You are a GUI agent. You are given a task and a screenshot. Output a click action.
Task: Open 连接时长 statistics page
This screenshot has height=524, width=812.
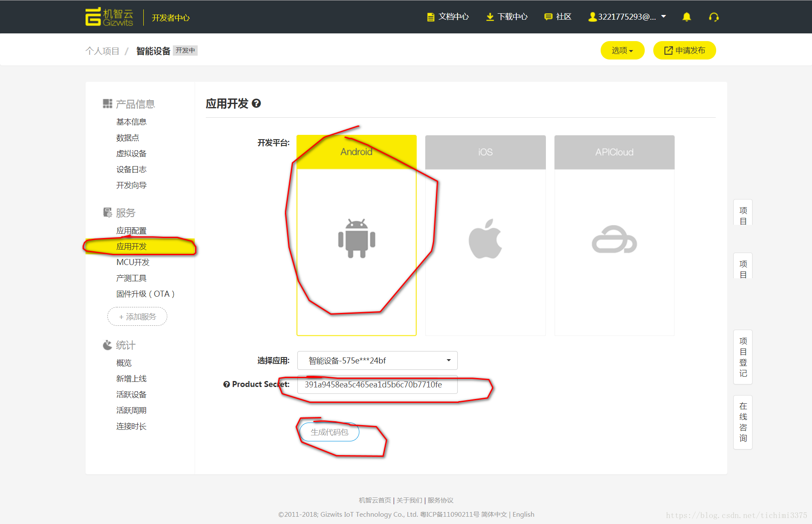131,426
